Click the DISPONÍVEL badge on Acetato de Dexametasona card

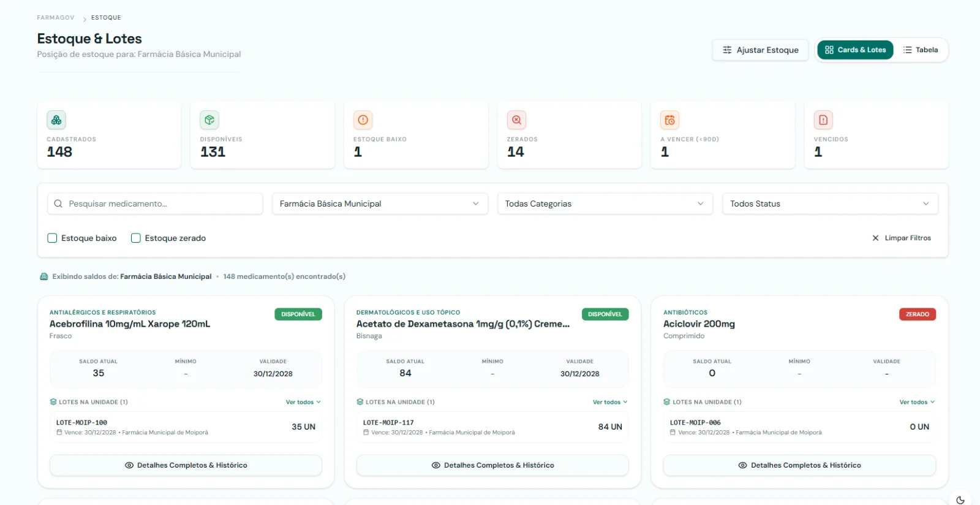tap(605, 314)
